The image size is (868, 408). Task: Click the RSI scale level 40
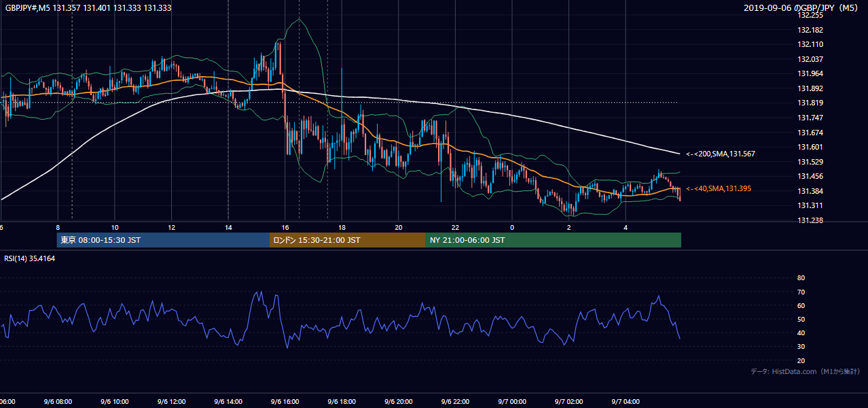[801, 333]
